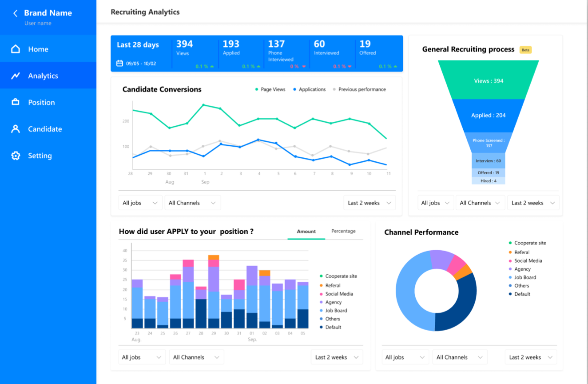Open the Setting section
The height and width of the screenshot is (384, 588).
[48, 156]
